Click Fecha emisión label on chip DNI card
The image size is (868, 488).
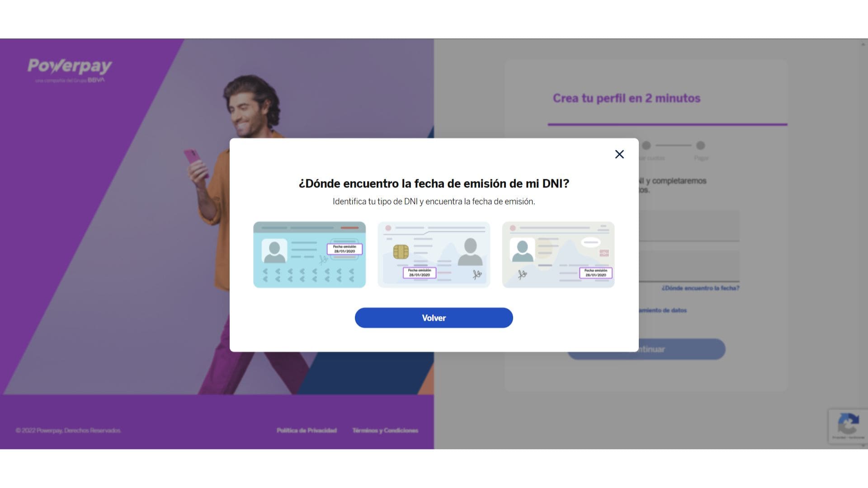(x=420, y=272)
